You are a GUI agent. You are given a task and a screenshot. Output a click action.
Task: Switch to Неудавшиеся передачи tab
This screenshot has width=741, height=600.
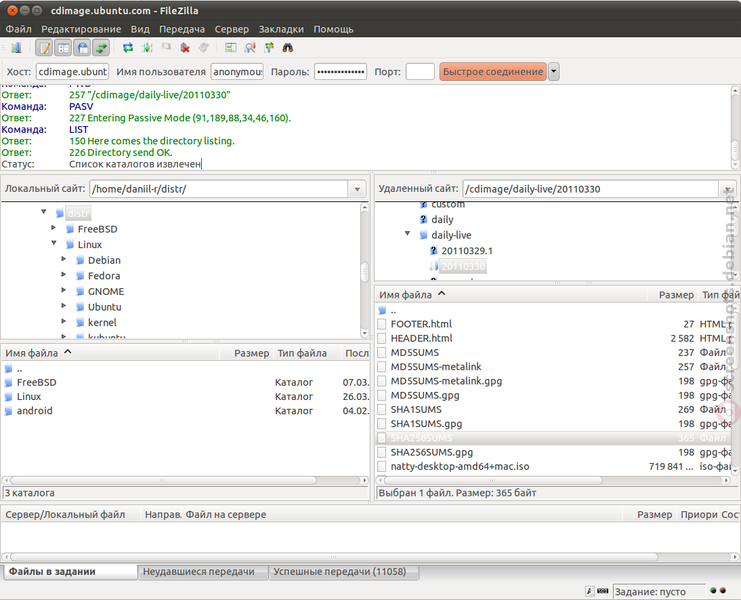(x=203, y=572)
